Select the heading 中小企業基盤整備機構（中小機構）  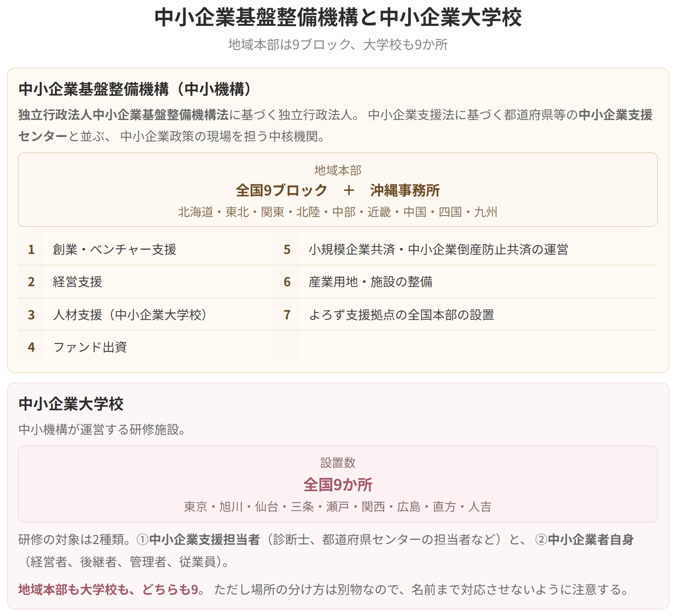click(135, 89)
